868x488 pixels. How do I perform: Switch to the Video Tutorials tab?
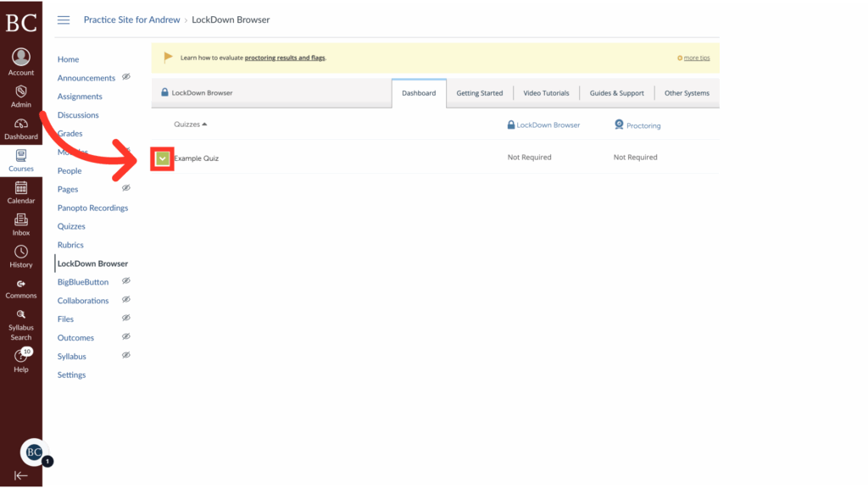[546, 93]
